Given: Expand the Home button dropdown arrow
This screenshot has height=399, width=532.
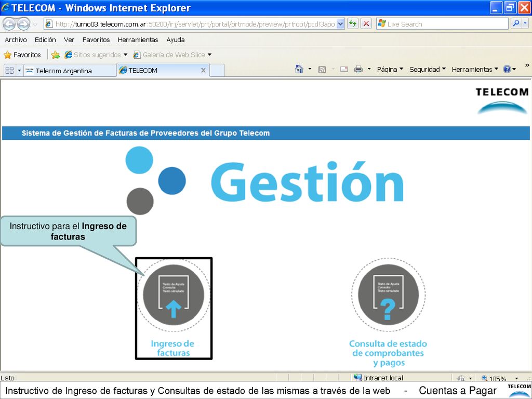Looking at the screenshot, I should pos(310,69).
